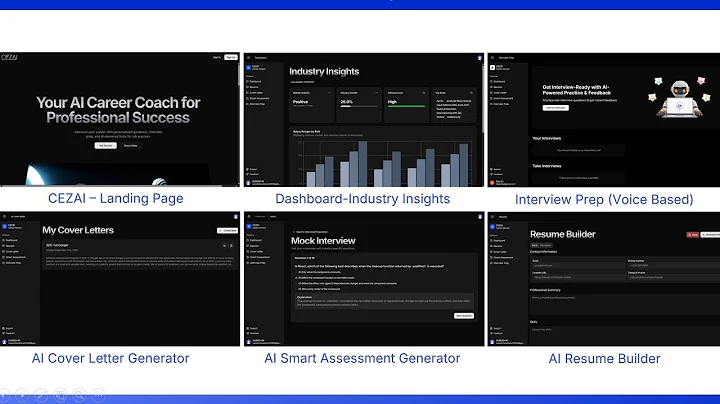Viewport: 720px width, 404px height.
Task: Click the Dashboard-Industry Insights caption
Action: pos(362,199)
